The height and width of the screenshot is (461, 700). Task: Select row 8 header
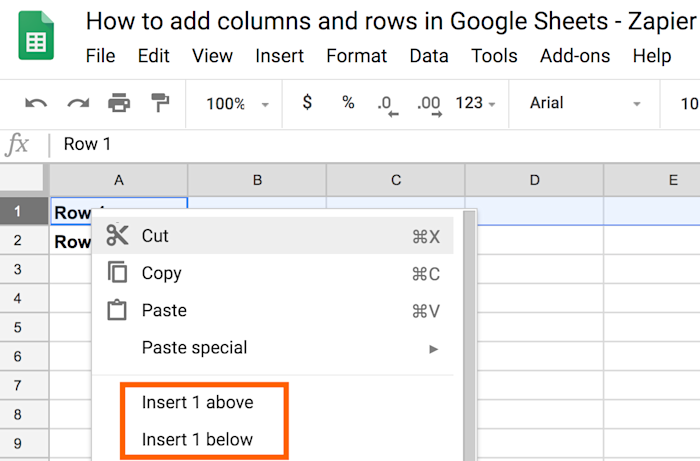(x=24, y=414)
